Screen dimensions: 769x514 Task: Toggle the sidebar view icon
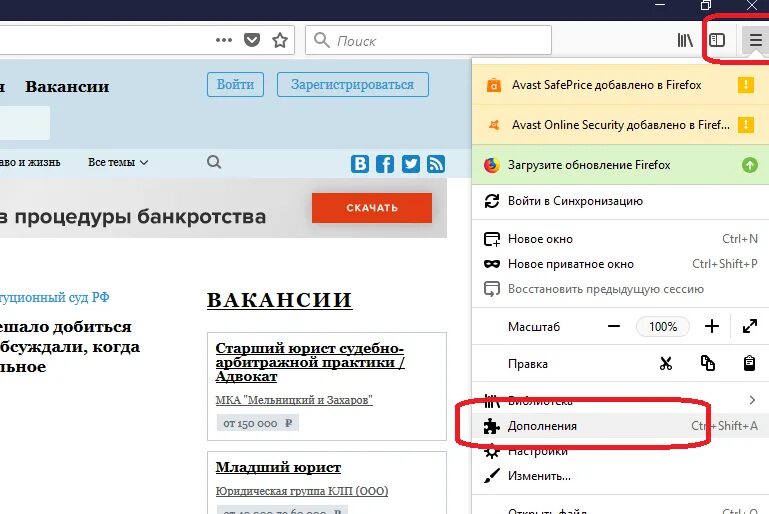point(717,40)
